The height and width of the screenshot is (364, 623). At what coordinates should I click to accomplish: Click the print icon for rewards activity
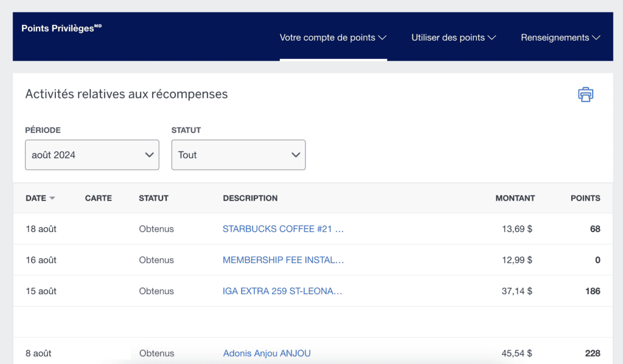point(585,94)
